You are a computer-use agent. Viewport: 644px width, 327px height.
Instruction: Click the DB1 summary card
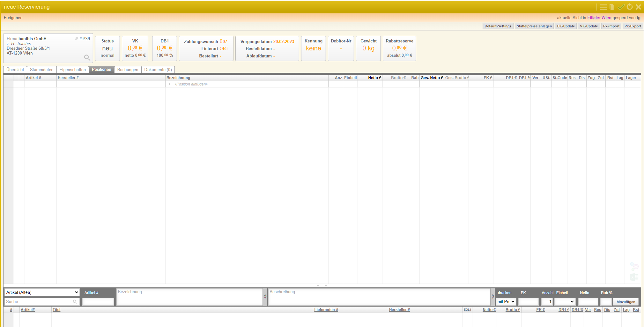click(165, 48)
